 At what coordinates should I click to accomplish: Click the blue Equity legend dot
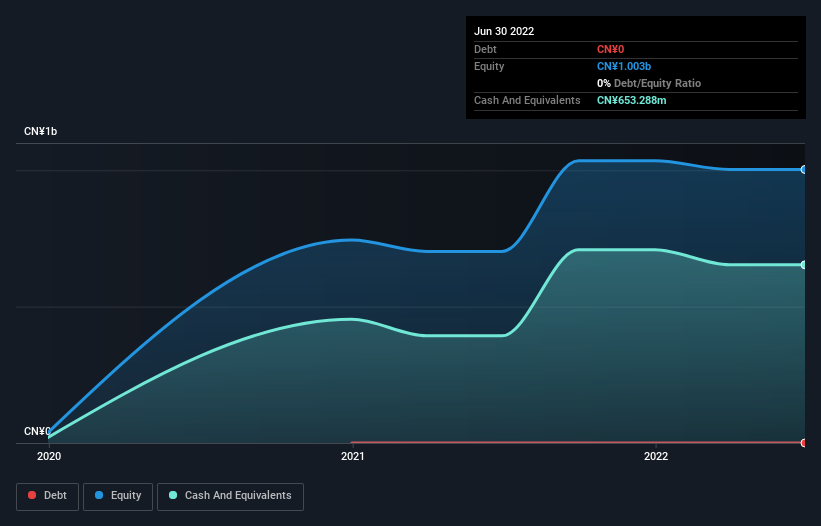(x=99, y=495)
